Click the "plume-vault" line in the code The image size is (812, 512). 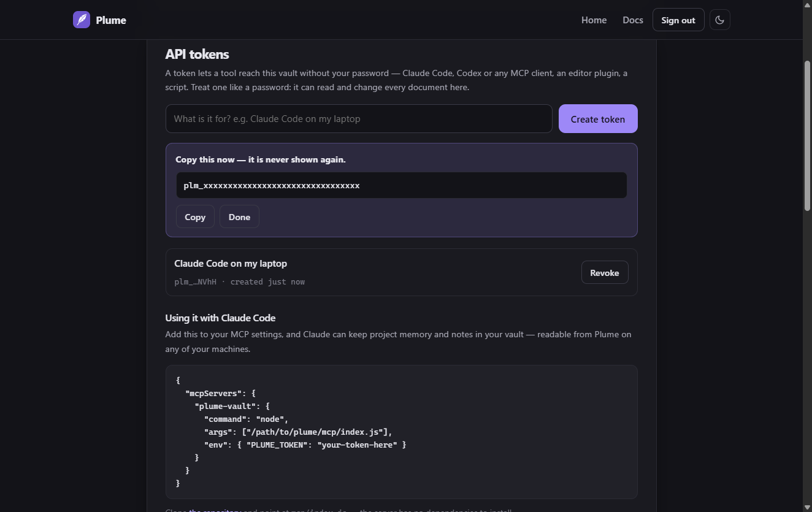click(232, 406)
